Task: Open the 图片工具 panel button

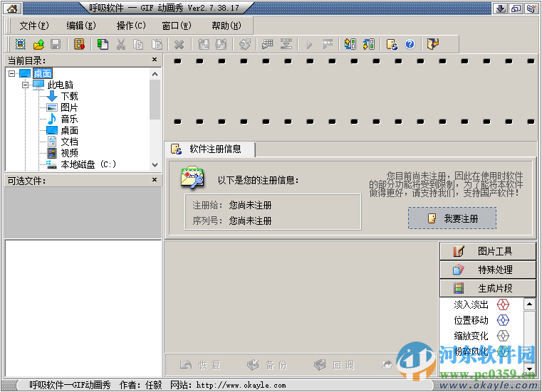Action: coord(487,251)
